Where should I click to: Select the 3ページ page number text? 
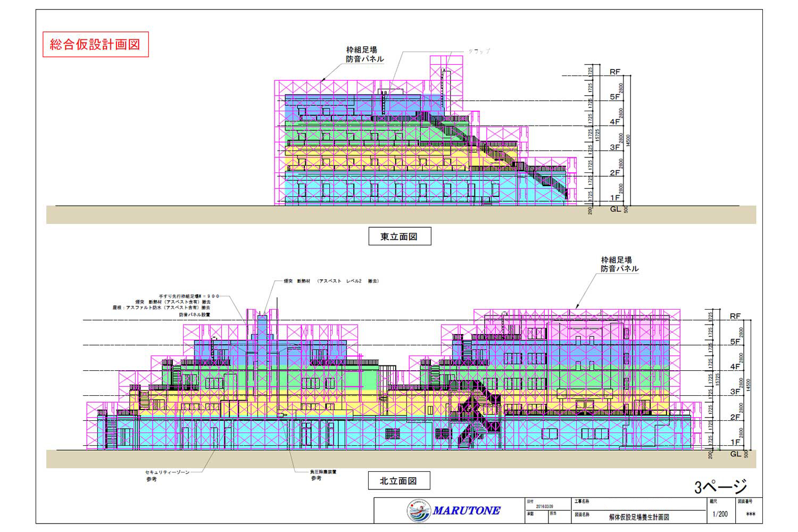721,486
